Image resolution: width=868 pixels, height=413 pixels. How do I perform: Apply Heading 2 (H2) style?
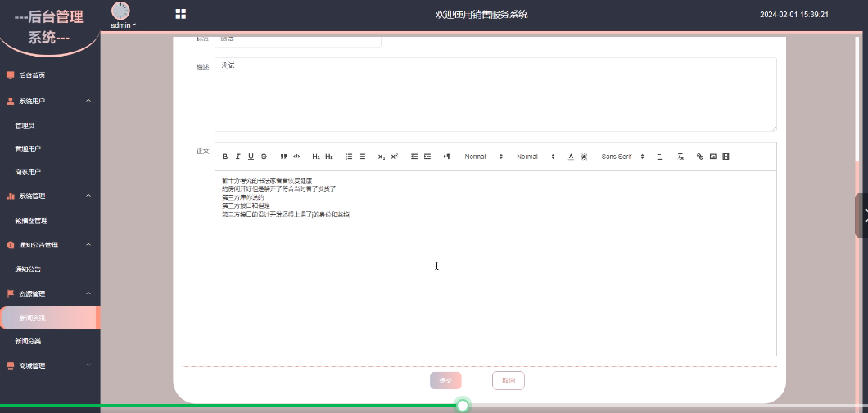pos(329,157)
